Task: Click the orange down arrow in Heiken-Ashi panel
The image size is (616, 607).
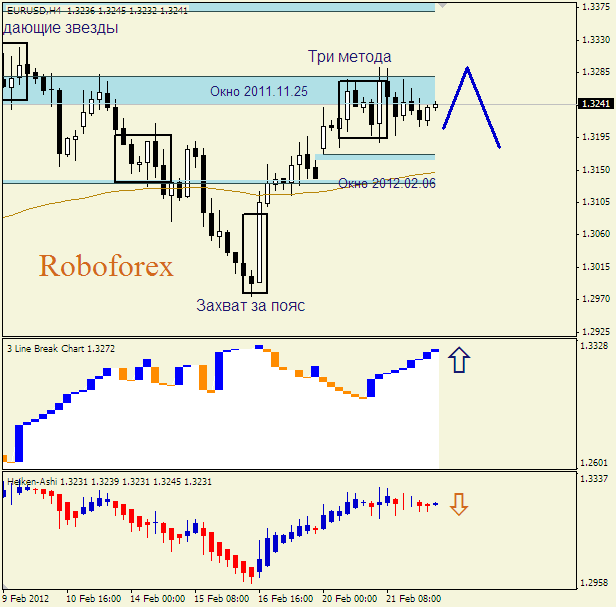Action: [458, 503]
